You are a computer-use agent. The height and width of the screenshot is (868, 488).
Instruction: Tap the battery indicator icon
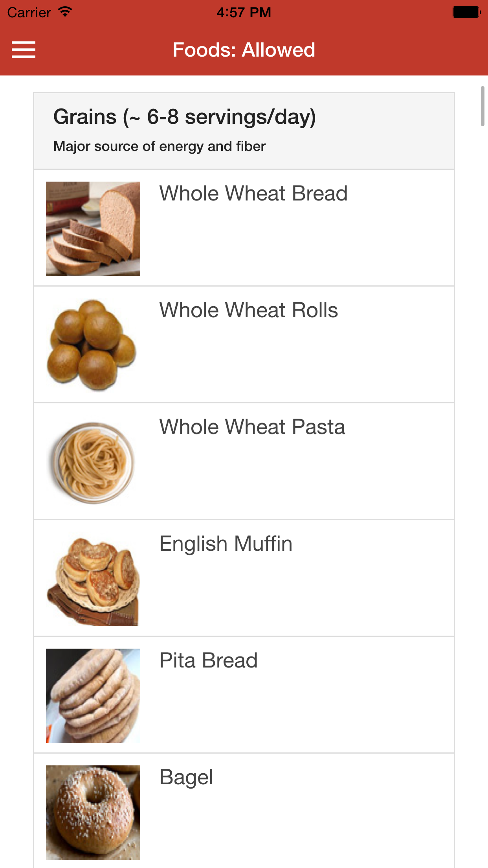click(467, 12)
